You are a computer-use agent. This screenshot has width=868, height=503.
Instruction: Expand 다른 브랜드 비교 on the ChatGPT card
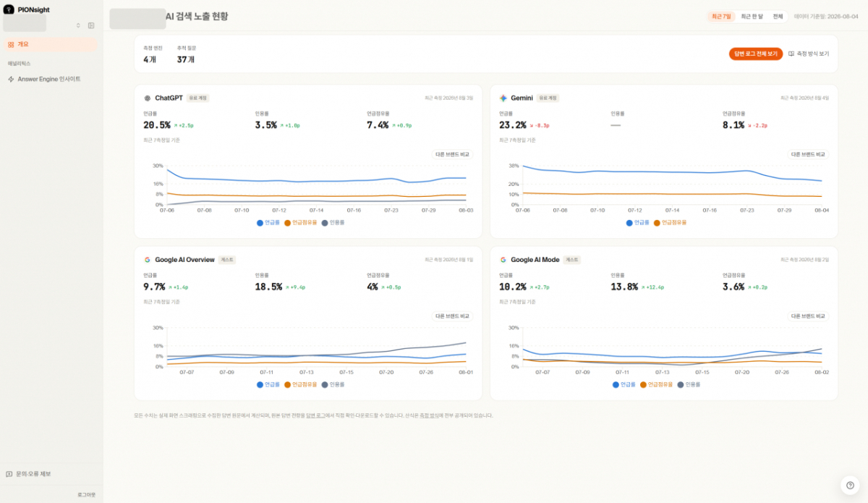point(452,154)
